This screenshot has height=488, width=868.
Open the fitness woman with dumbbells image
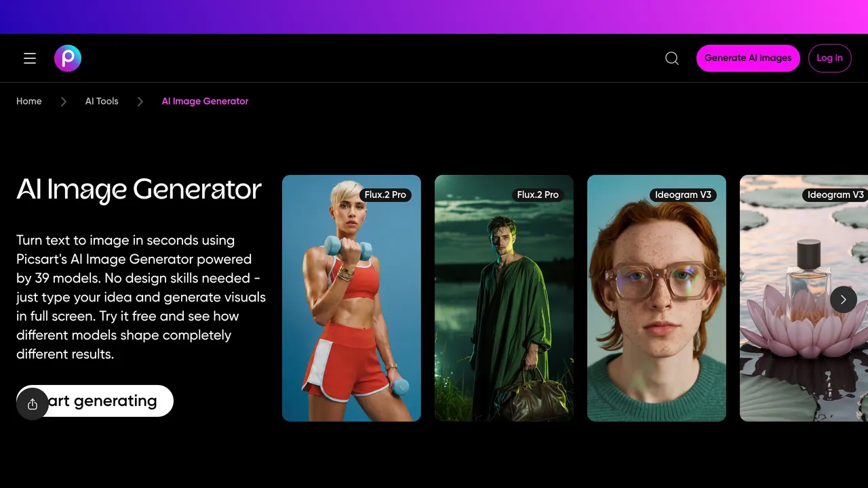(351, 298)
